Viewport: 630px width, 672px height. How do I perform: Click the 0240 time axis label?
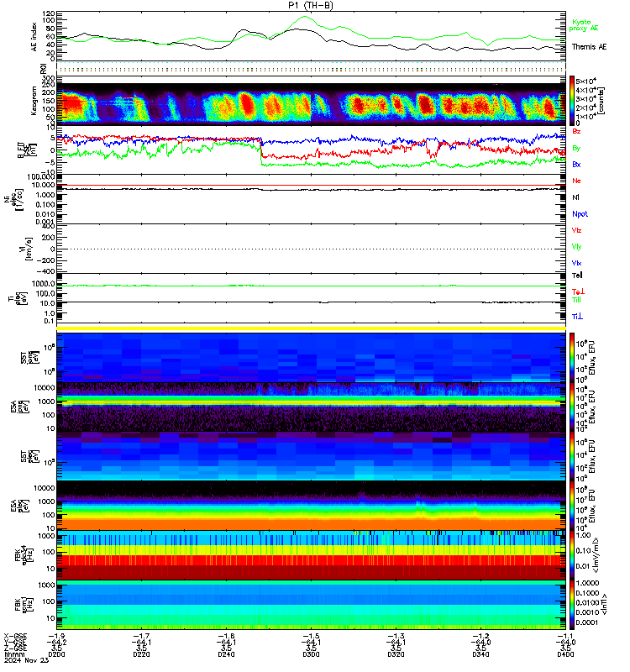coord(226,654)
